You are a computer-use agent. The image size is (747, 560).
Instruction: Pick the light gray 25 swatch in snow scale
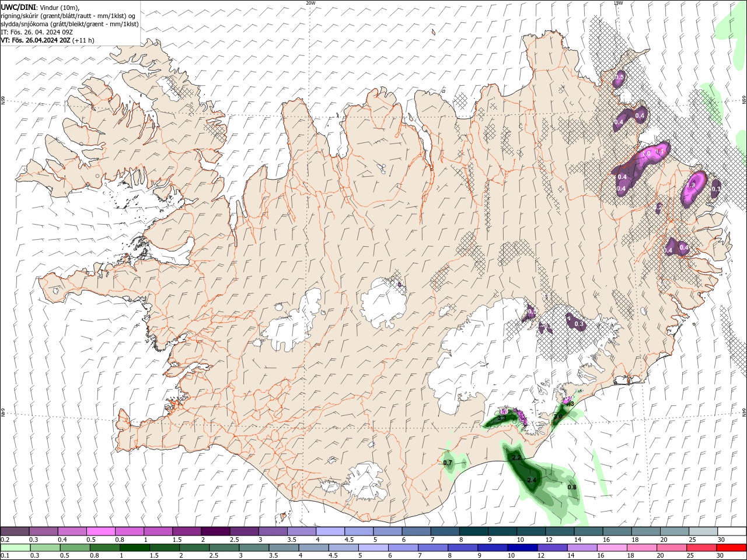703,531
